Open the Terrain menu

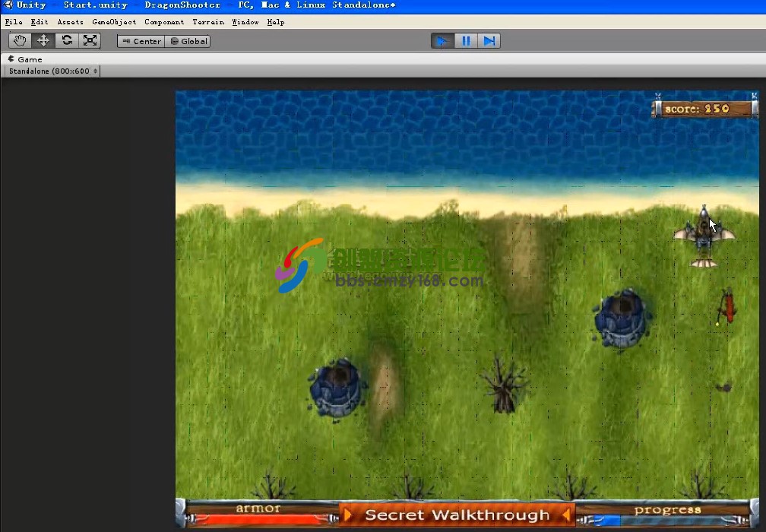pyautogui.click(x=208, y=22)
